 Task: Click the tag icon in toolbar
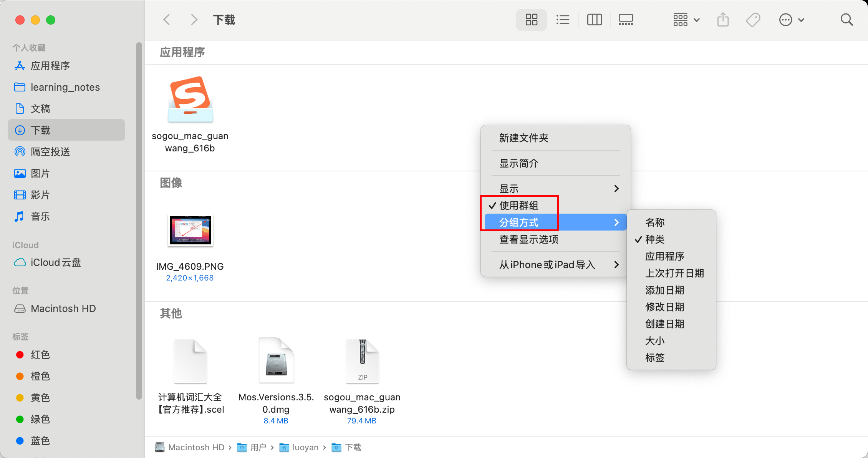tap(753, 20)
